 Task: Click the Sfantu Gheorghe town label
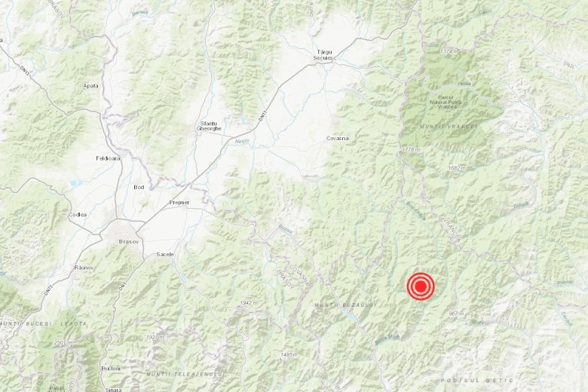(209, 126)
